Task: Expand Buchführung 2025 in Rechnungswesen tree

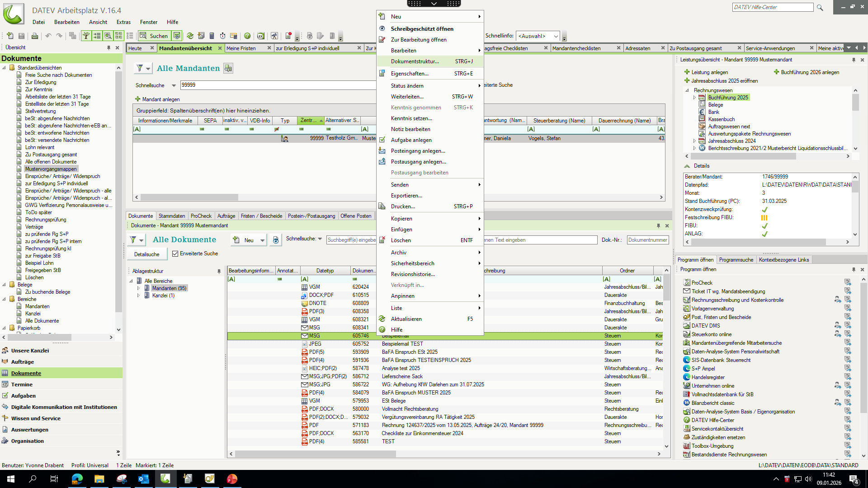Action: click(x=695, y=98)
